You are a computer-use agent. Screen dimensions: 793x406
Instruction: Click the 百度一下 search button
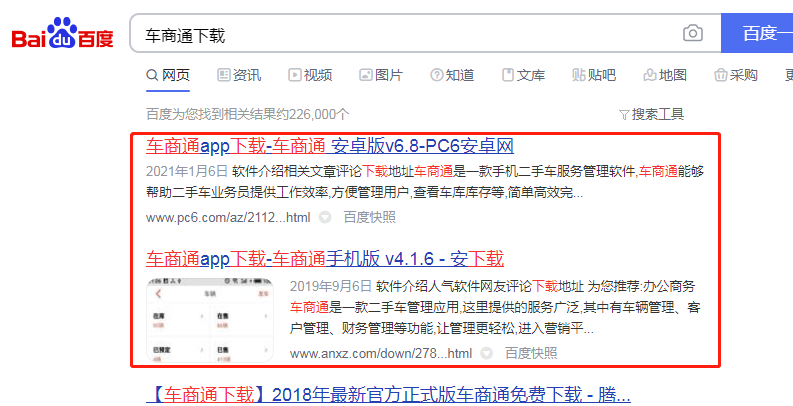[757, 33]
